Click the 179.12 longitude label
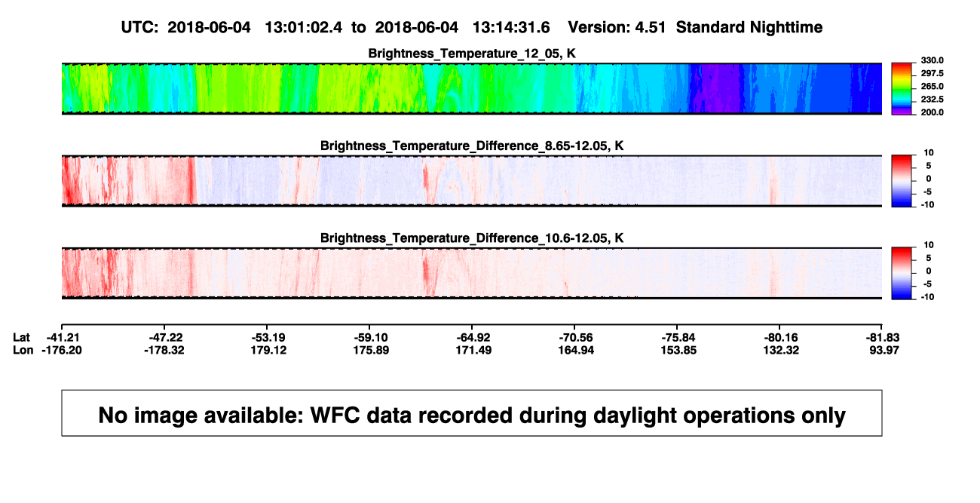The image size is (980, 503). tap(268, 351)
